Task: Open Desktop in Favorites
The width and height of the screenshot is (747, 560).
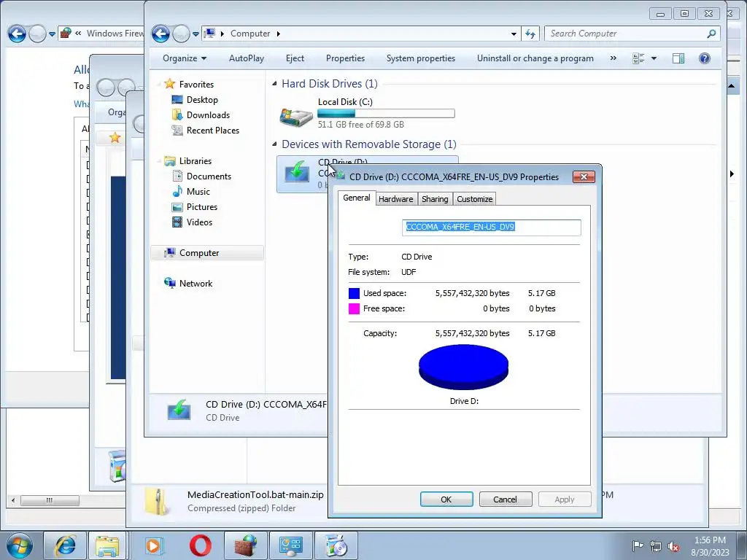Action: tap(202, 99)
